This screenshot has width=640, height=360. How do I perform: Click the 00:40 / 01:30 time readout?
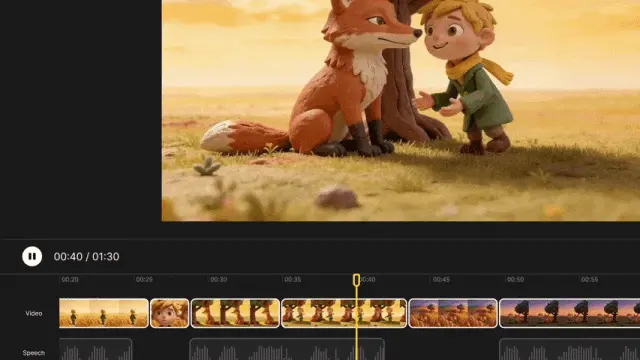pyautogui.click(x=87, y=257)
